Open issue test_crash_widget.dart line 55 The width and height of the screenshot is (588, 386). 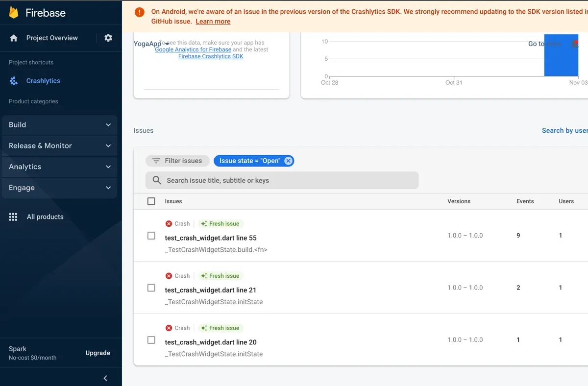[211, 238]
